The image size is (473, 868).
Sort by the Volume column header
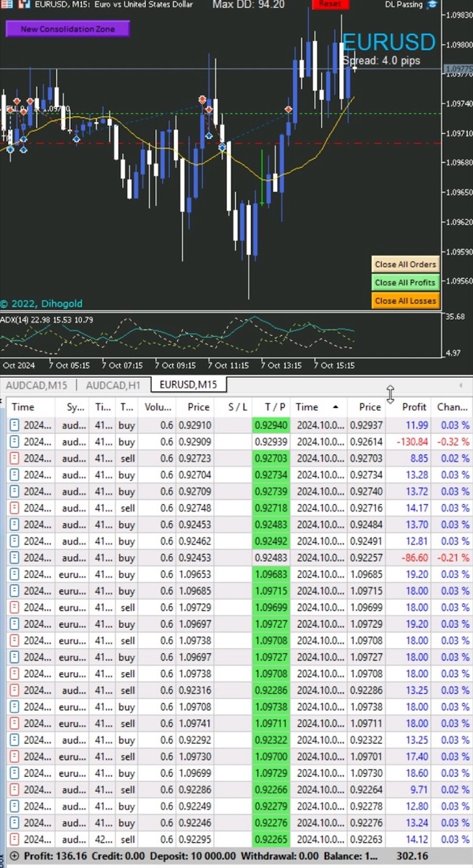(157, 407)
